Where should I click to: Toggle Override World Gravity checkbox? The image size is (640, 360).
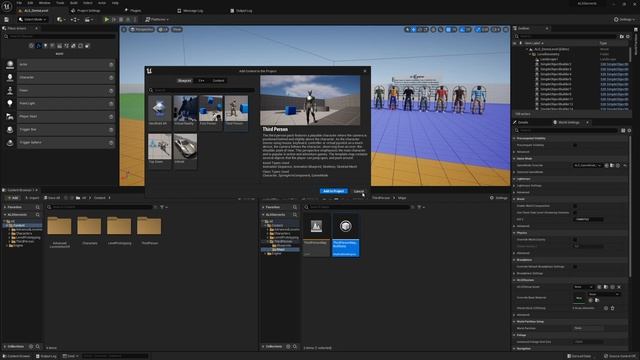point(575,240)
